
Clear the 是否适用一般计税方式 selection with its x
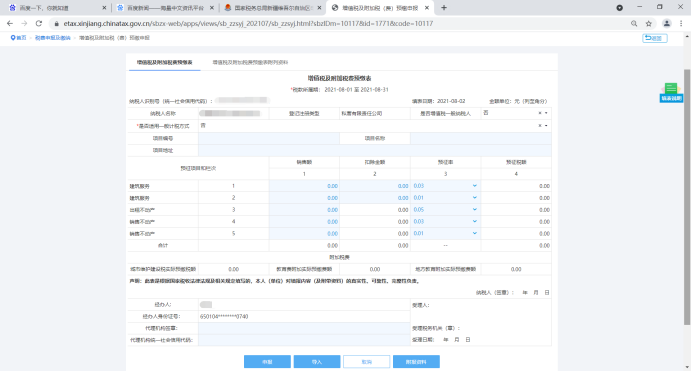coord(540,126)
